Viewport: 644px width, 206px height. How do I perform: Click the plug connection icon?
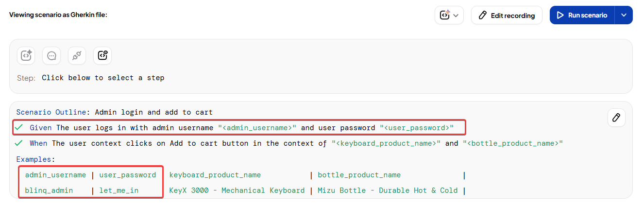[77, 55]
